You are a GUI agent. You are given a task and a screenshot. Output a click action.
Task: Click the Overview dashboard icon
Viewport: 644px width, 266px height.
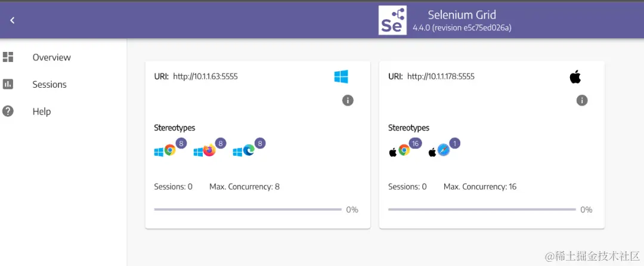[x=8, y=57]
